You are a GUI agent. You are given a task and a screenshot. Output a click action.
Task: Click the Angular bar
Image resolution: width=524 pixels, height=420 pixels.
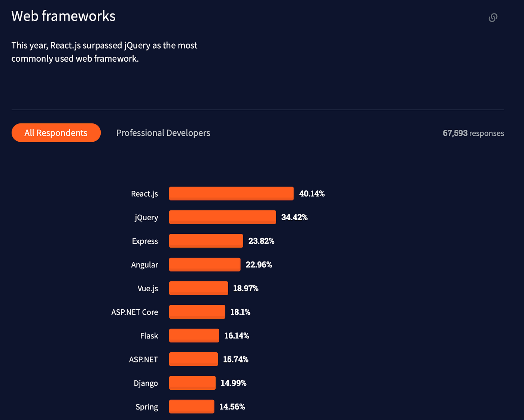pyautogui.click(x=205, y=264)
